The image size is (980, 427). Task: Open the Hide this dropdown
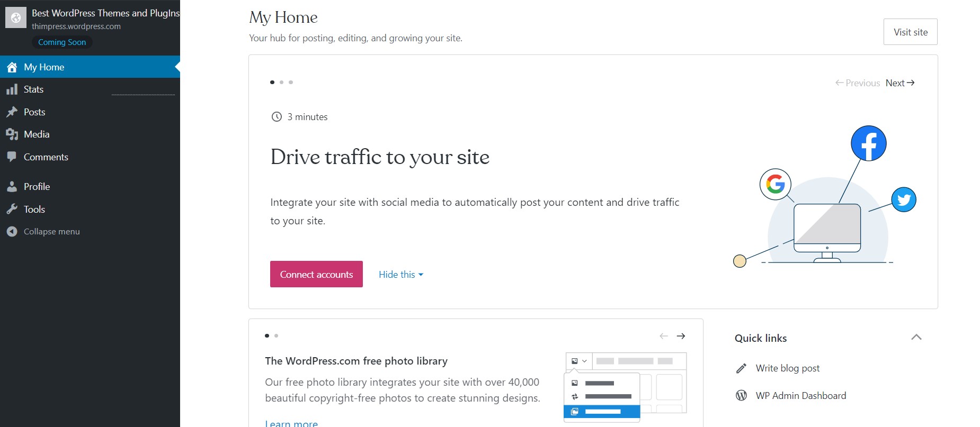(401, 275)
